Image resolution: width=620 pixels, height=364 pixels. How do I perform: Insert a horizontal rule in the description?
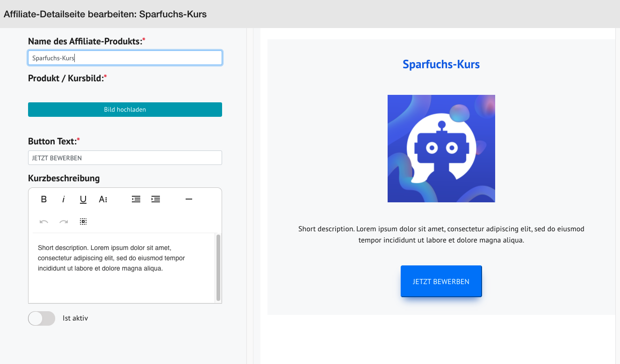(188, 199)
